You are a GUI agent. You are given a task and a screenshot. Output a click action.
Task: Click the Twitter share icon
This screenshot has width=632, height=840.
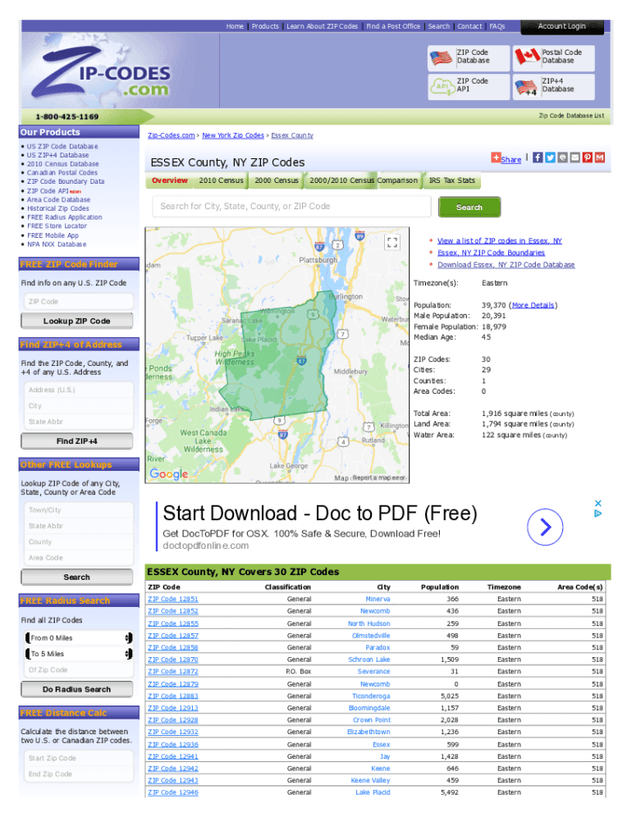tap(550, 157)
